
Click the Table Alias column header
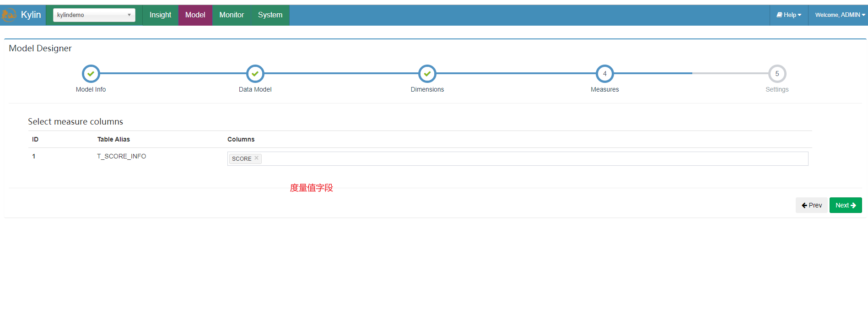pos(113,139)
